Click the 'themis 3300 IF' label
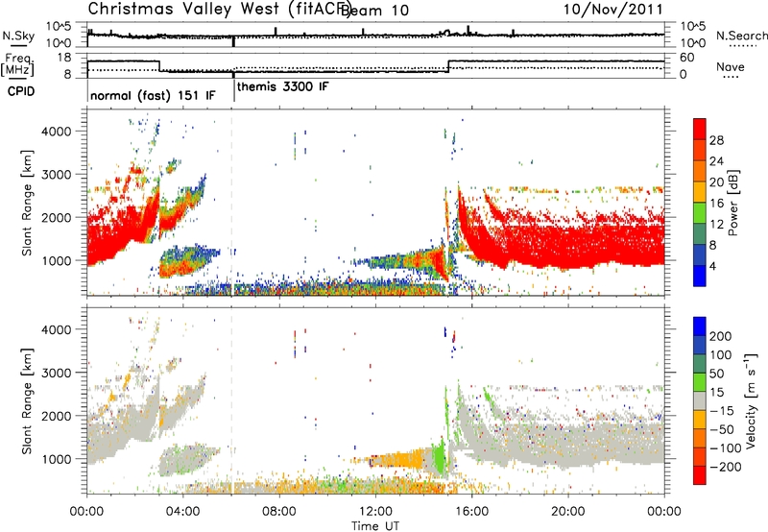The height and width of the screenshot is (532, 768). pos(282,86)
